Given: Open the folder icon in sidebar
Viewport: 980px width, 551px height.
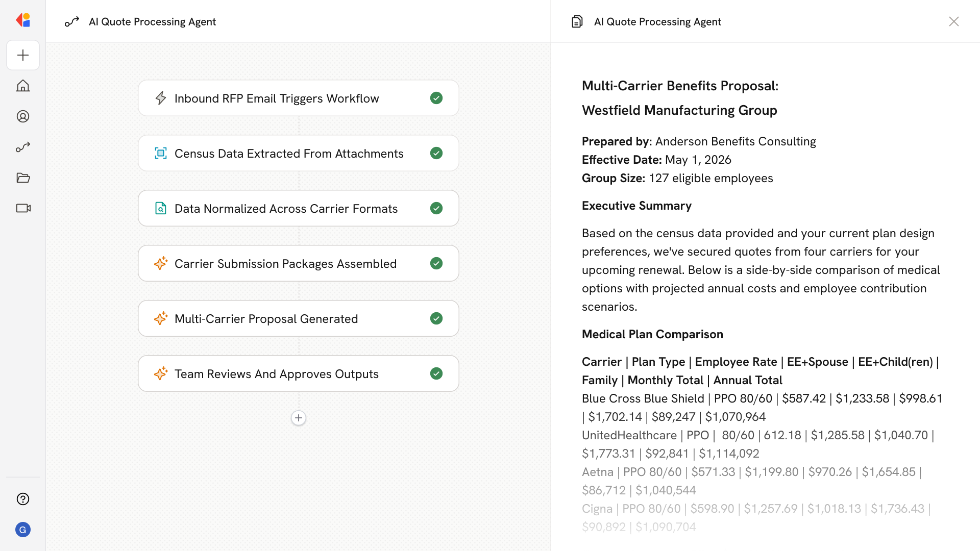Looking at the screenshot, I should (23, 178).
